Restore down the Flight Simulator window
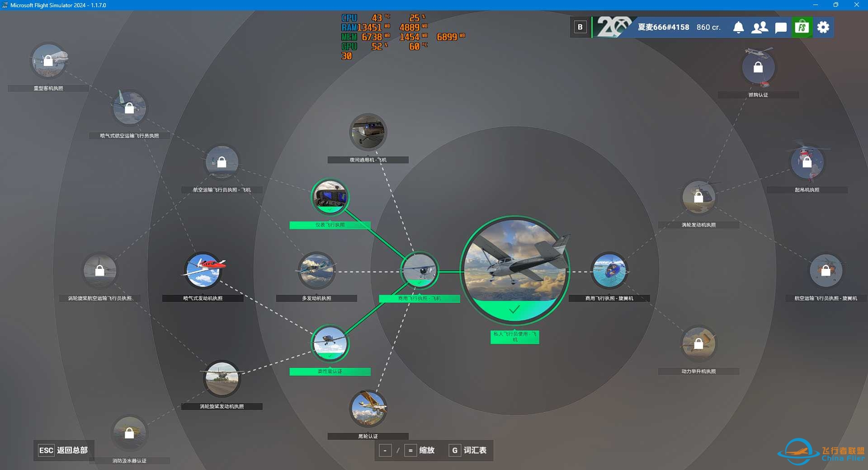The width and height of the screenshot is (868, 470). pos(836,5)
